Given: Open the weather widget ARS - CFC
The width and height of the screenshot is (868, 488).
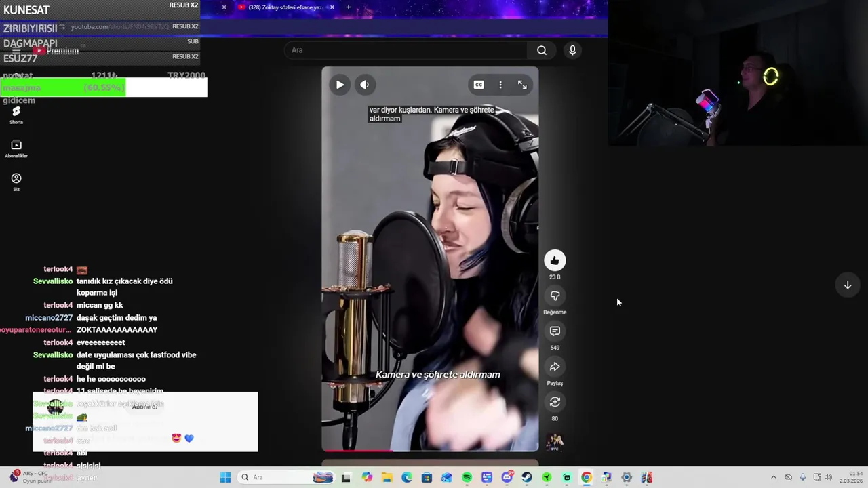Looking at the screenshot, I should [x=31, y=477].
